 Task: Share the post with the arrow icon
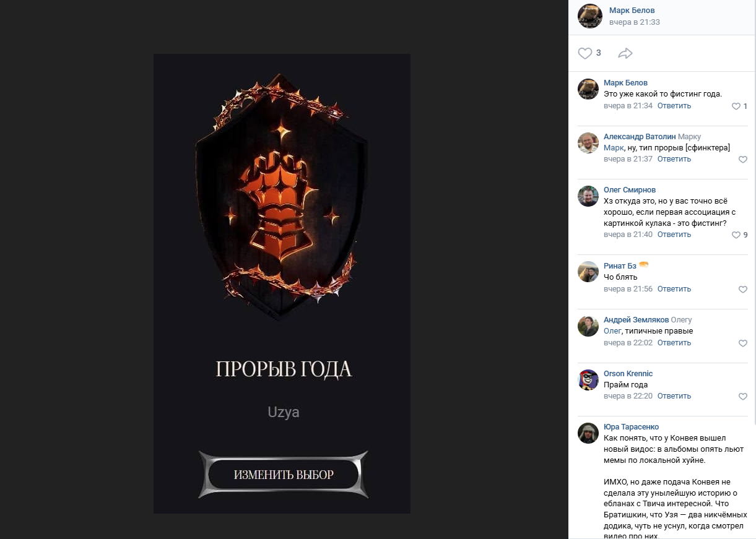pyautogui.click(x=625, y=53)
